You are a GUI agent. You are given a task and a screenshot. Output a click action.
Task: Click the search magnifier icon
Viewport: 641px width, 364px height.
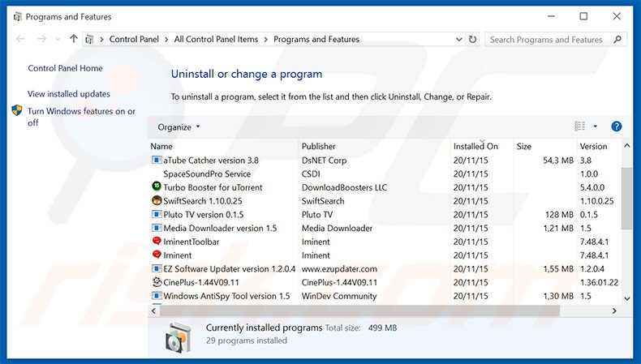click(x=617, y=39)
